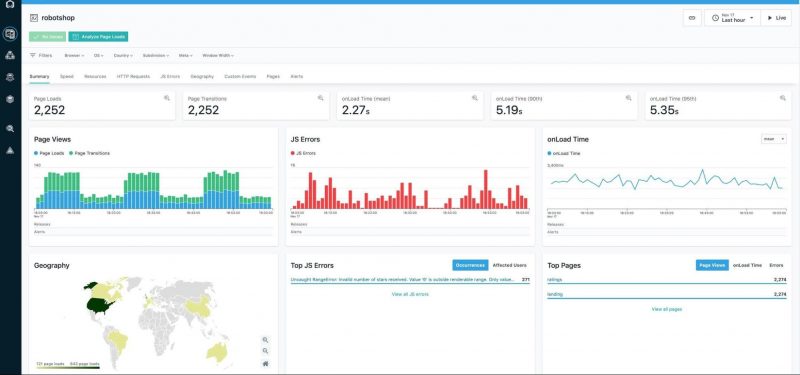Screen dimensions: 800x375
Task: Toggle Page Loads legend in Page Views chart
Action: click(49, 153)
